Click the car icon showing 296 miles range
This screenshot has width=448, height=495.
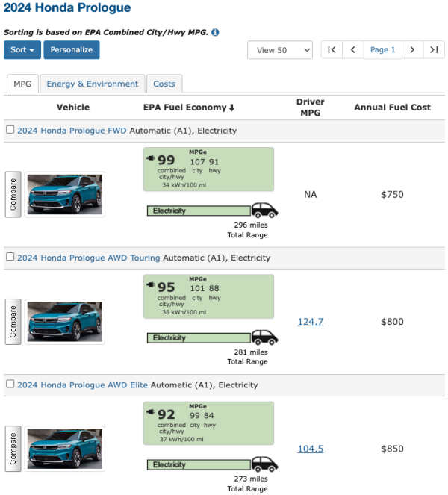[264, 211]
